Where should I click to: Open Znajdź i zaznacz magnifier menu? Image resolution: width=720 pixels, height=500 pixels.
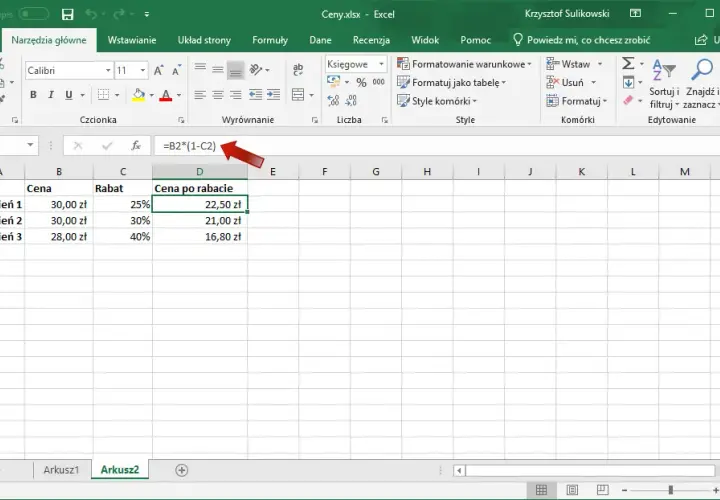[x=701, y=84]
